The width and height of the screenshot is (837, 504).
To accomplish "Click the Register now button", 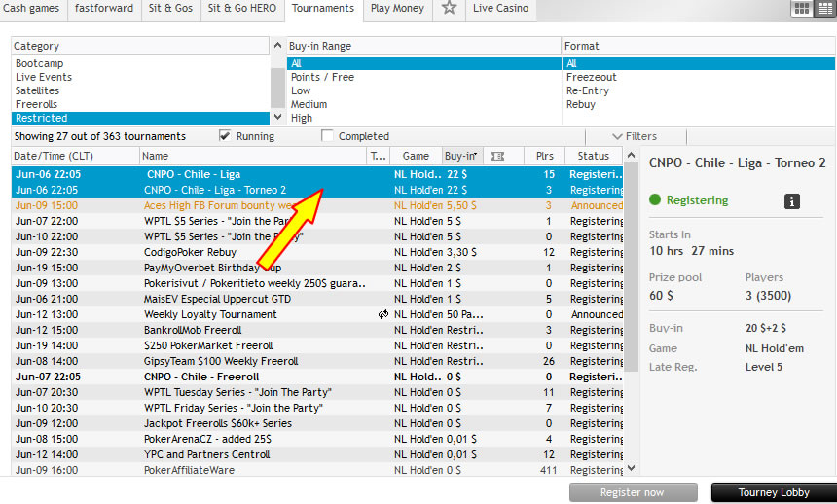I will pyautogui.click(x=633, y=492).
